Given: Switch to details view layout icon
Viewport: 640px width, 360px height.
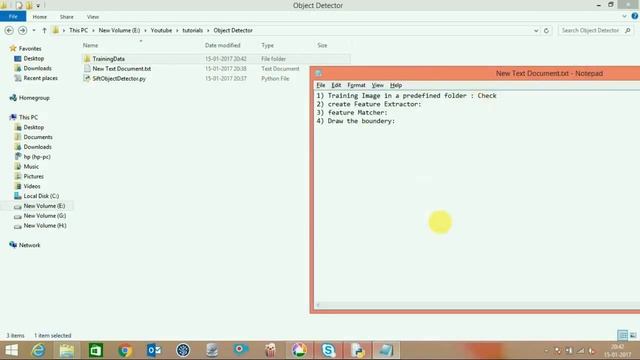Looking at the screenshot, I should (622, 335).
